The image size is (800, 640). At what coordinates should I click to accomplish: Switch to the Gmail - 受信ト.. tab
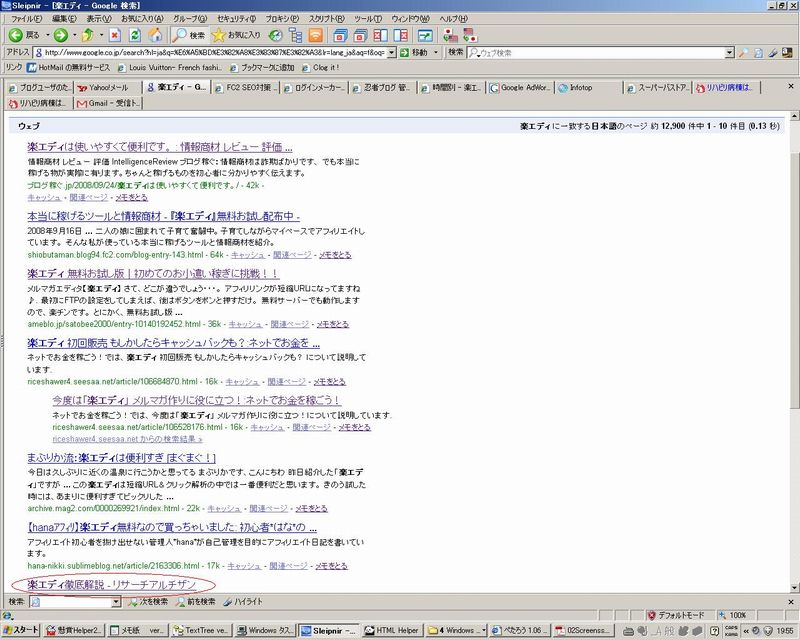click(108, 103)
